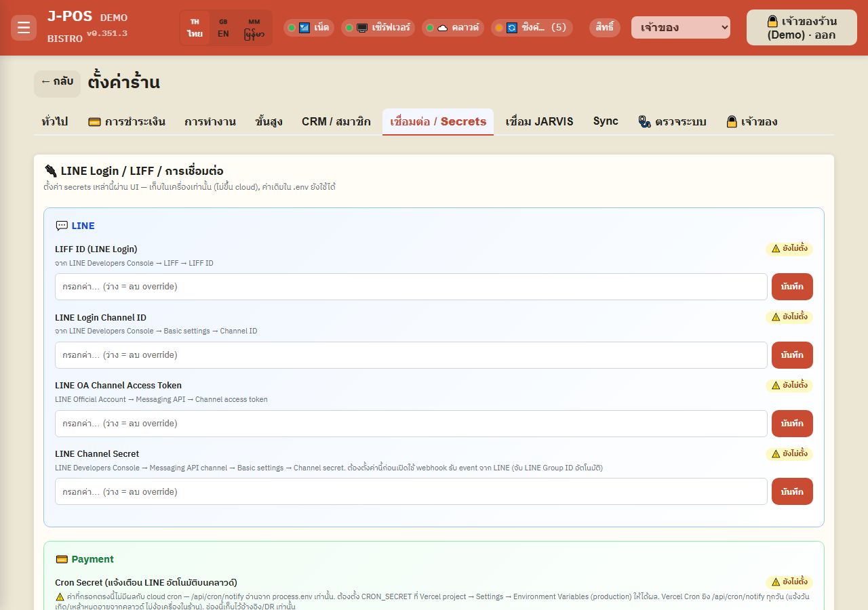Click the Payment section card icon
The height and width of the screenshot is (610, 868).
62,559
